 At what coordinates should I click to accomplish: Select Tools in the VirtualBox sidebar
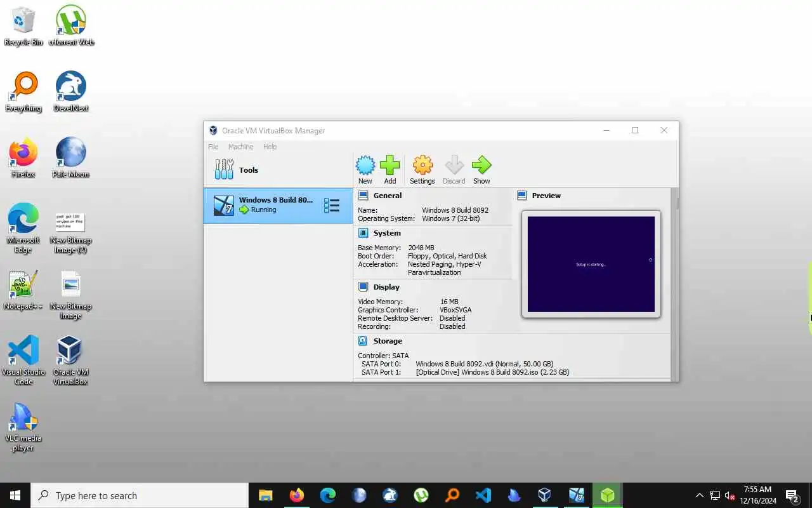(278, 170)
